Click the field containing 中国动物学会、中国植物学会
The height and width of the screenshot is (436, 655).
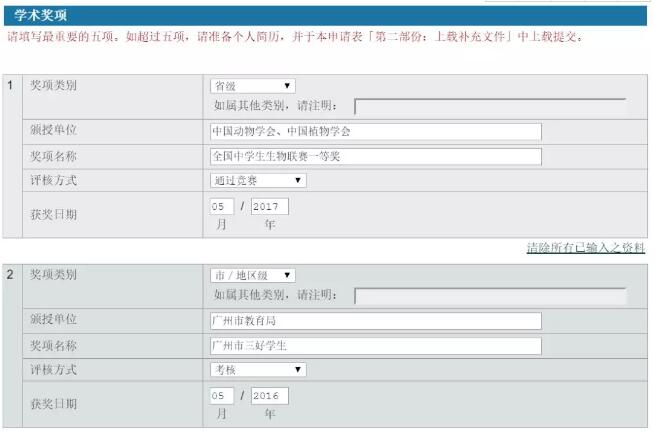375,132
